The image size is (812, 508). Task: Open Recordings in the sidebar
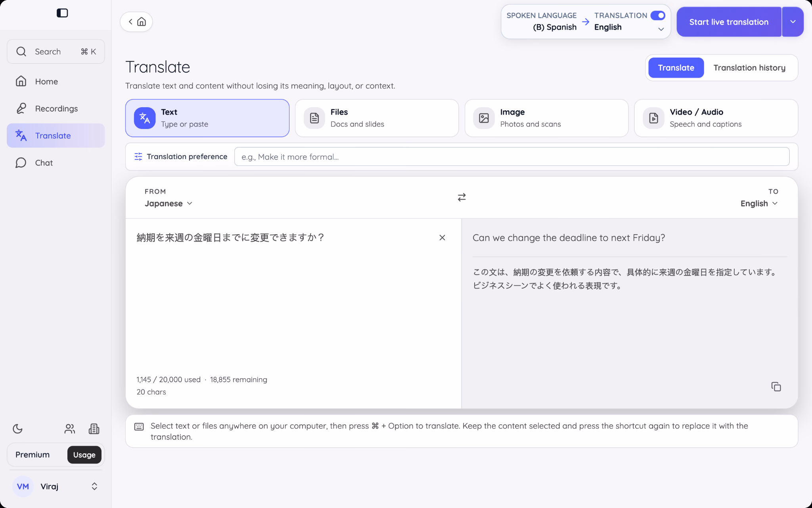pyautogui.click(x=56, y=108)
